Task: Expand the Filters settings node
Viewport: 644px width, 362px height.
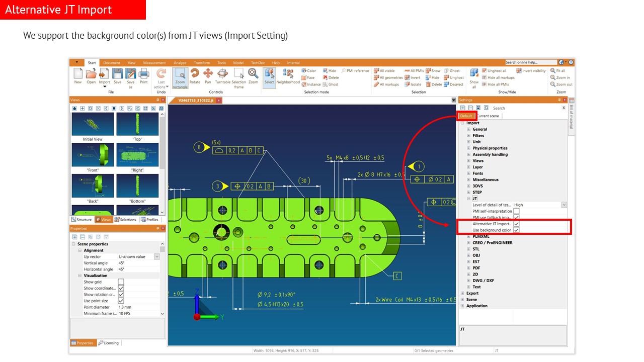Action: pyautogui.click(x=468, y=136)
